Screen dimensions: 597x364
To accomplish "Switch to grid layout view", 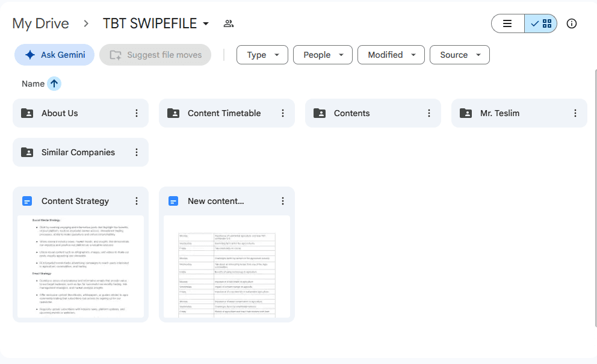I will [x=540, y=23].
